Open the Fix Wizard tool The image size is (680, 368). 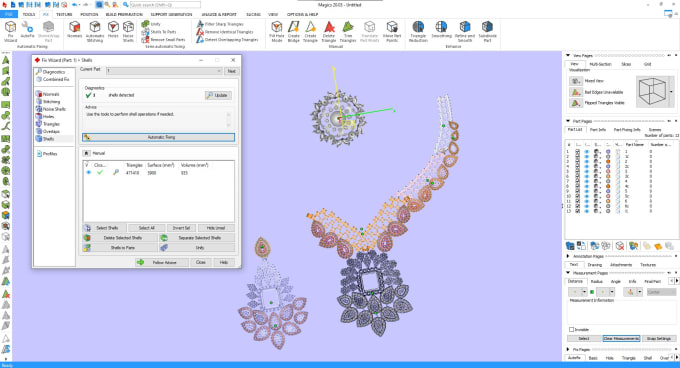(x=10, y=31)
